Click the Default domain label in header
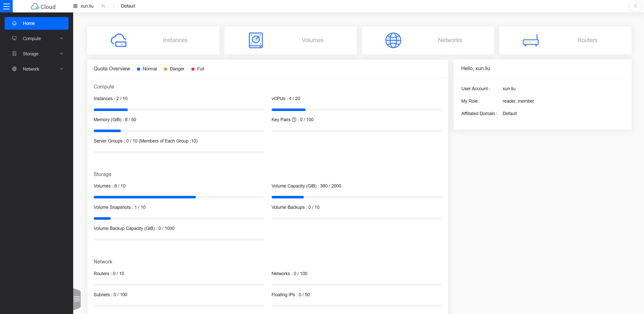This screenshot has width=644, height=314. tap(128, 6)
